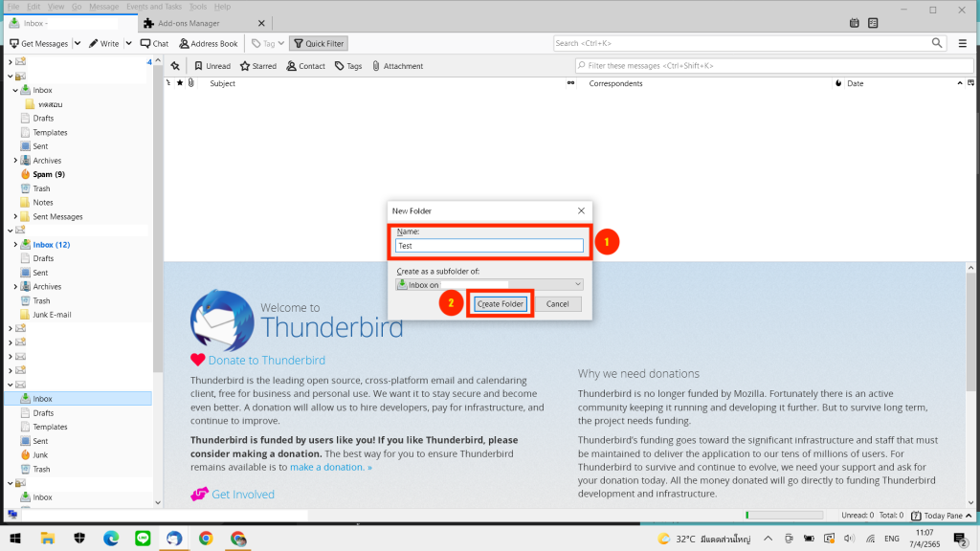Image resolution: width=980 pixels, height=551 pixels.
Task: Click the folder Name input field
Action: (489, 246)
